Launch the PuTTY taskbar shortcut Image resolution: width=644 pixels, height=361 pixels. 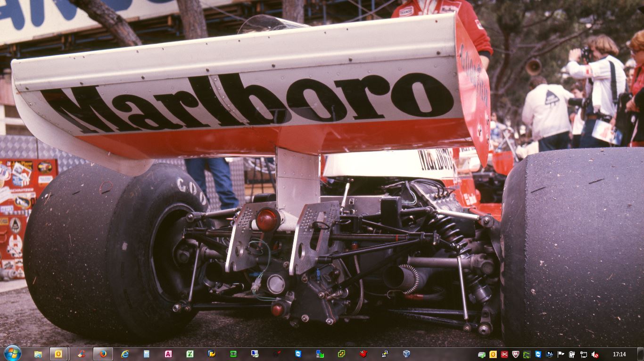385,354
